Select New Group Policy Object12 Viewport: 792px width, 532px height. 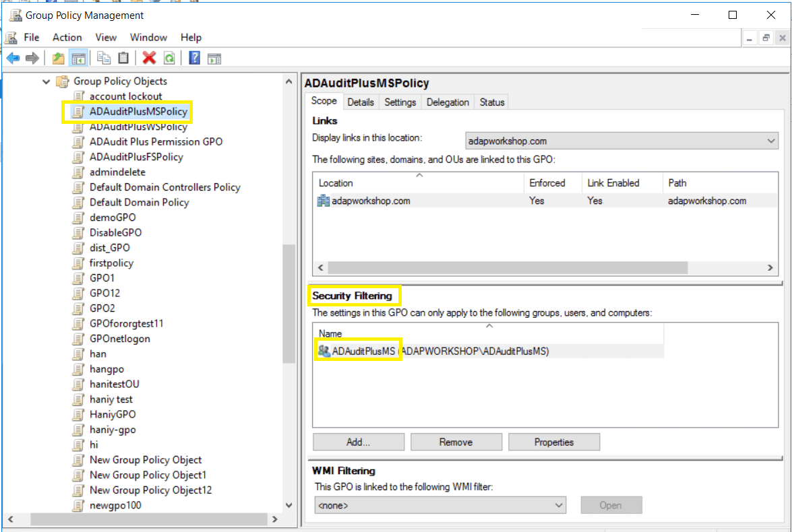pos(150,490)
